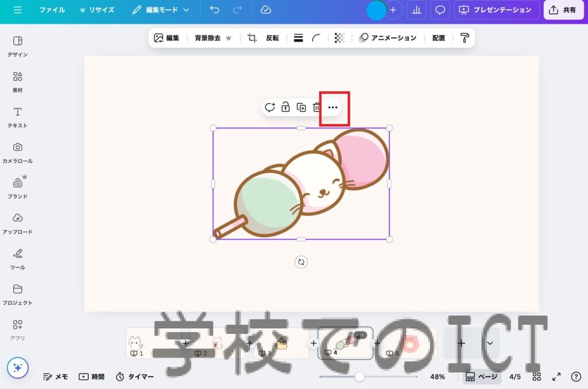Select page 4 thumbnail
588x389 pixels.
(x=345, y=343)
